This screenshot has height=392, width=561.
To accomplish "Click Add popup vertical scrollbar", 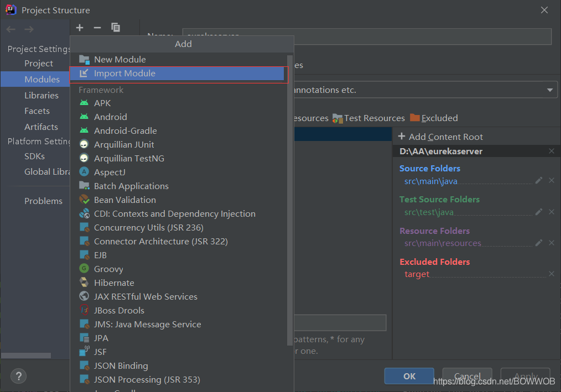I will click(290, 200).
